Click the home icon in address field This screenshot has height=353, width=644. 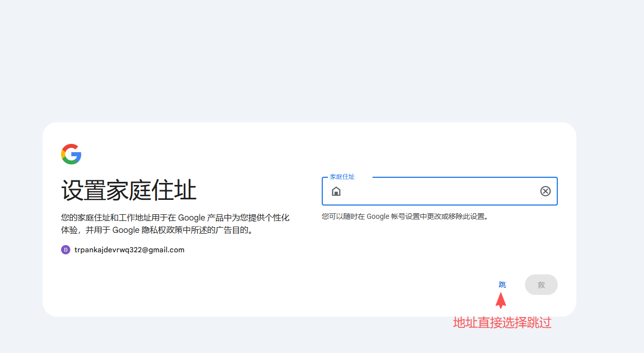pos(336,191)
